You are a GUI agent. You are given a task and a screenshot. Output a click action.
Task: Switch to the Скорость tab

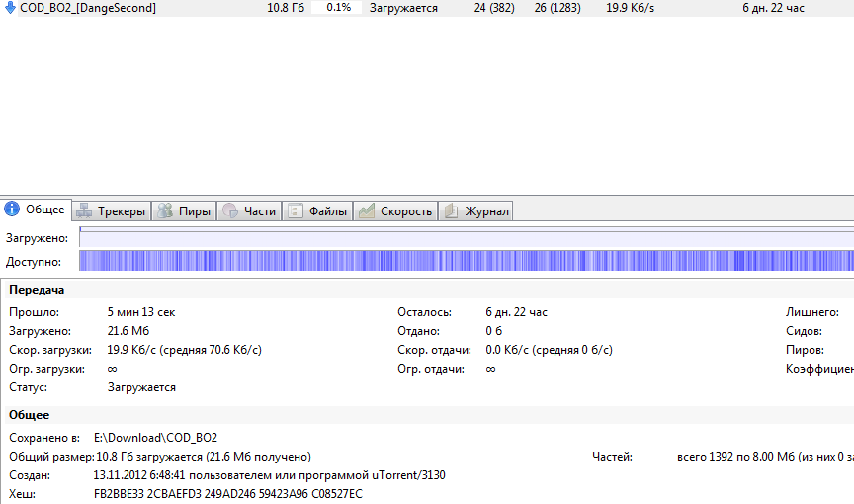coord(395,211)
